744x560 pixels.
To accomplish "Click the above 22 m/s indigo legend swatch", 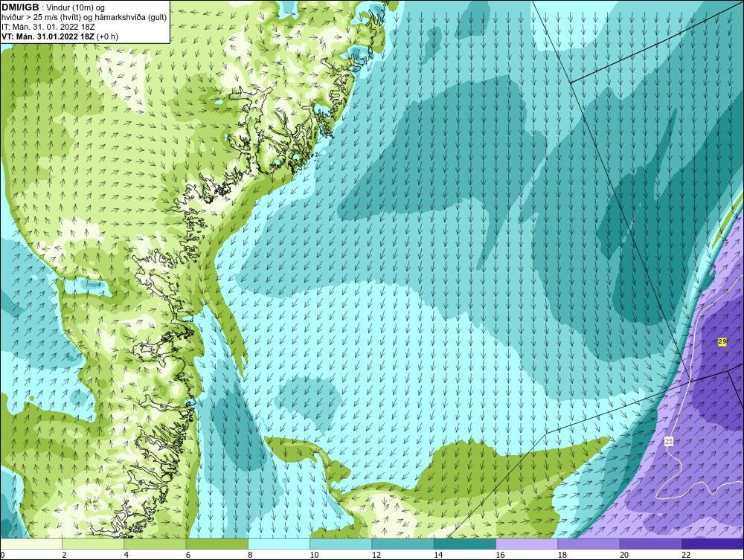I will [713, 544].
